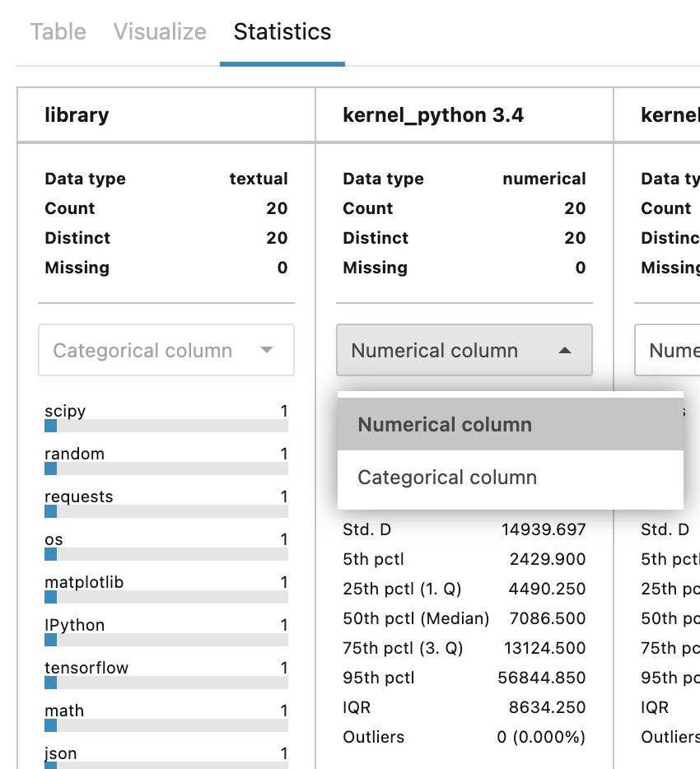This screenshot has height=769, width=700.
Task: Choose the Categorical column option in the menu
Action: coord(446,478)
